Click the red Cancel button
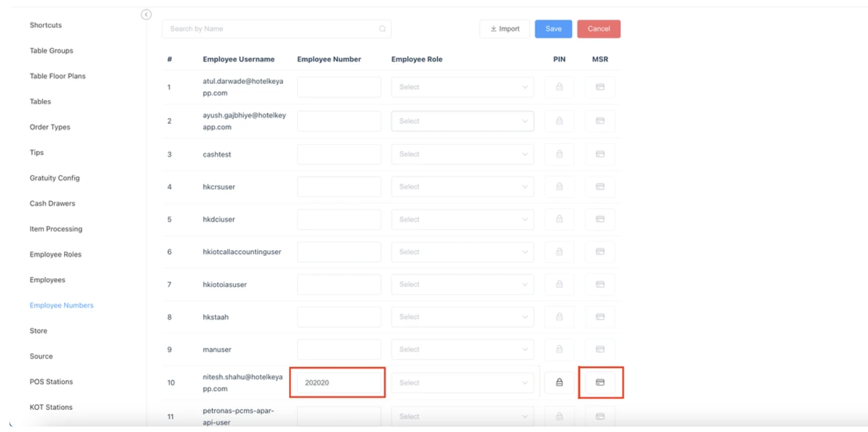Screen dimensions: 868x432 (598, 29)
